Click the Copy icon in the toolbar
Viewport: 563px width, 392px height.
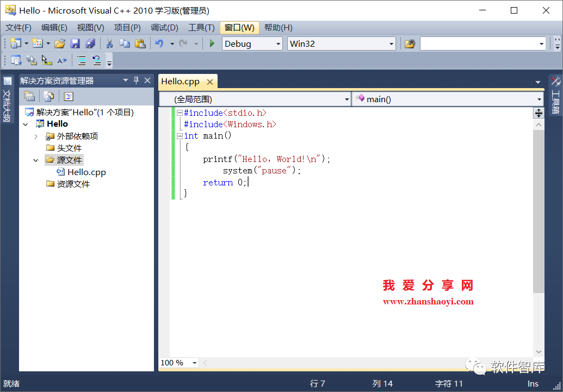click(x=125, y=44)
